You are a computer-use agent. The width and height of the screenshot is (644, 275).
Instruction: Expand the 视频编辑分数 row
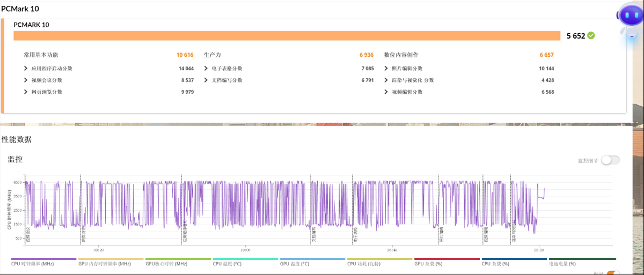[x=387, y=92]
